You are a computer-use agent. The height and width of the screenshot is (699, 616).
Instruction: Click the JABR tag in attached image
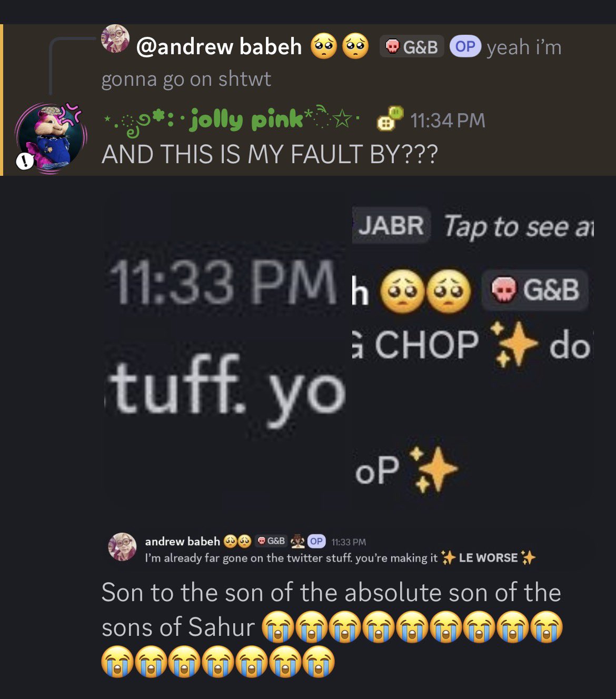pyautogui.click(x=391, y=226)
